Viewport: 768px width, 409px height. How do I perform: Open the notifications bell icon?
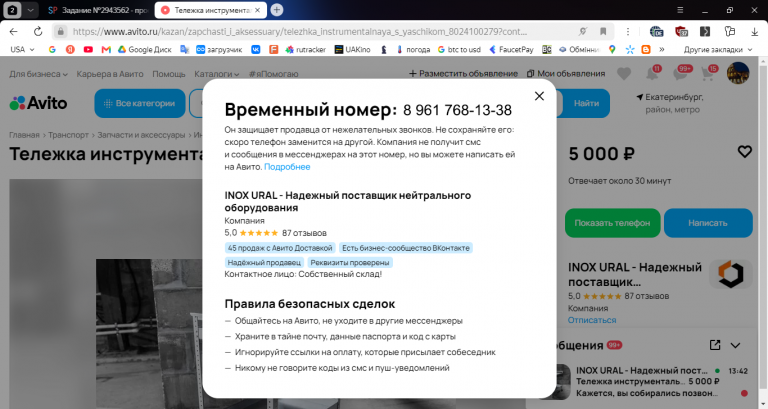click(652, 73)
